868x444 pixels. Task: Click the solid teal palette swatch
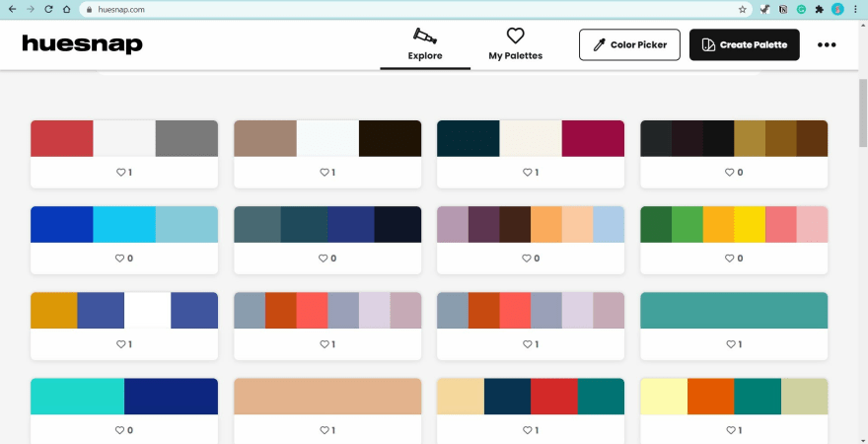coord(734,310)
